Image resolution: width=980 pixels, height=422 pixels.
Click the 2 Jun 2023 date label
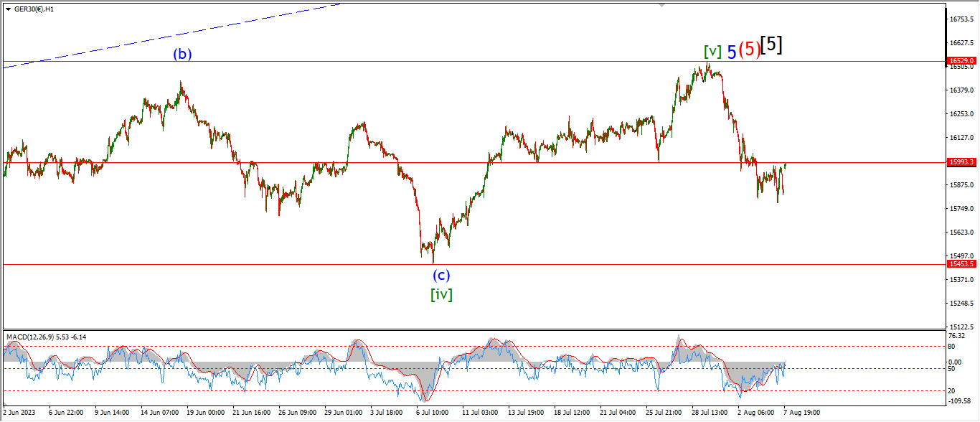click(18, 413)
